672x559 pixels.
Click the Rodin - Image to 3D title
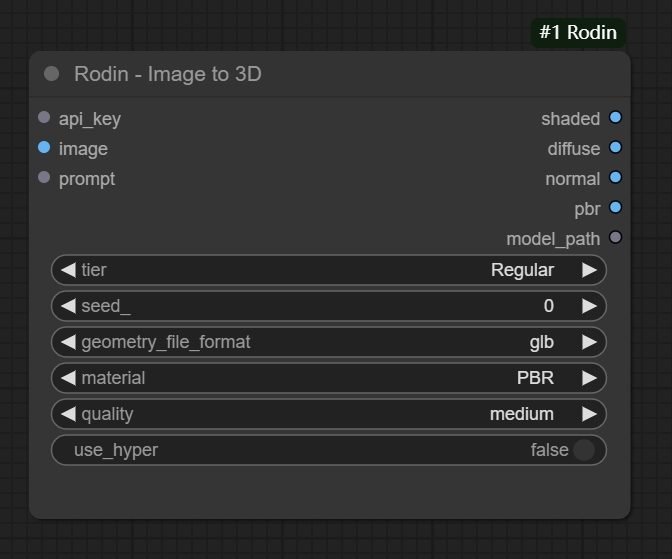point(168,74)
